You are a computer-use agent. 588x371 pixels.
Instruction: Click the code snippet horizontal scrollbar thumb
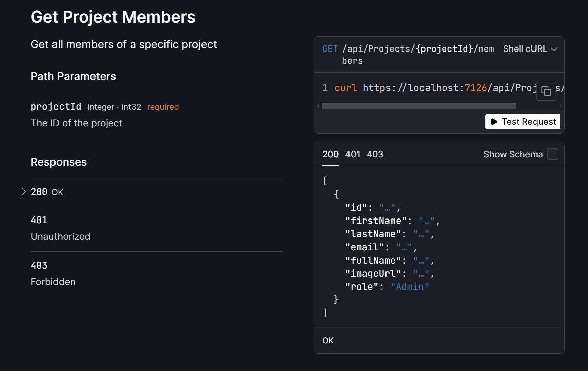[418, 106]
